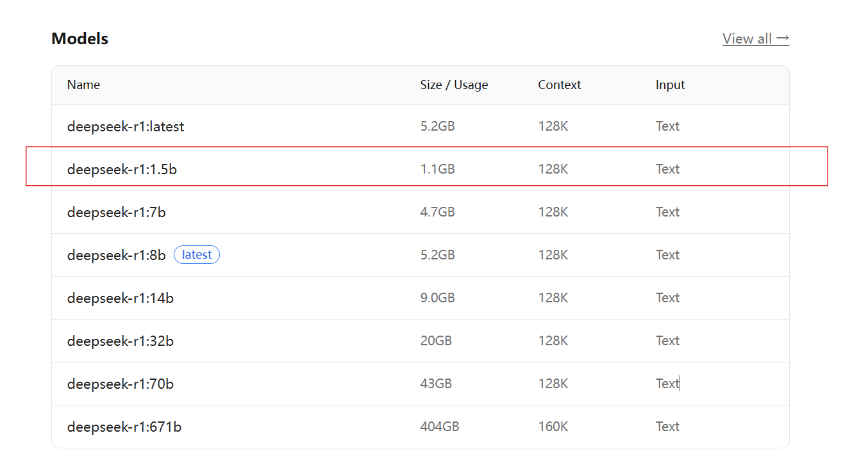868x465 pixels.
Task: Click the Size / Usage column header
Action: pyautogui.click(x=454, y=85)
